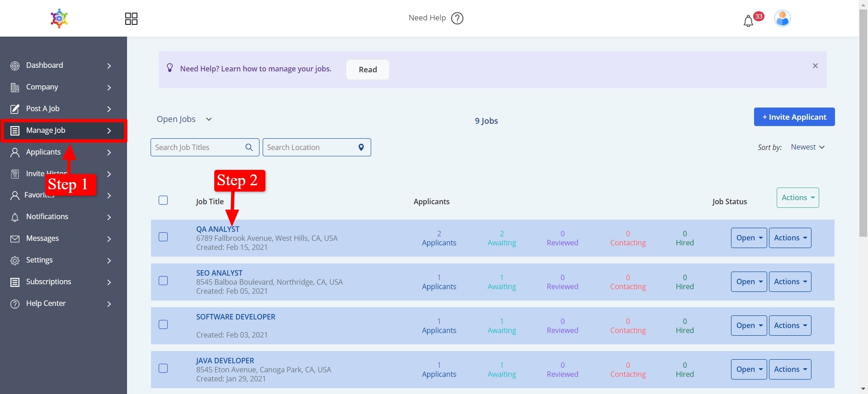Check the QA ANALYST job checkbox

click(x=163, y=237)
